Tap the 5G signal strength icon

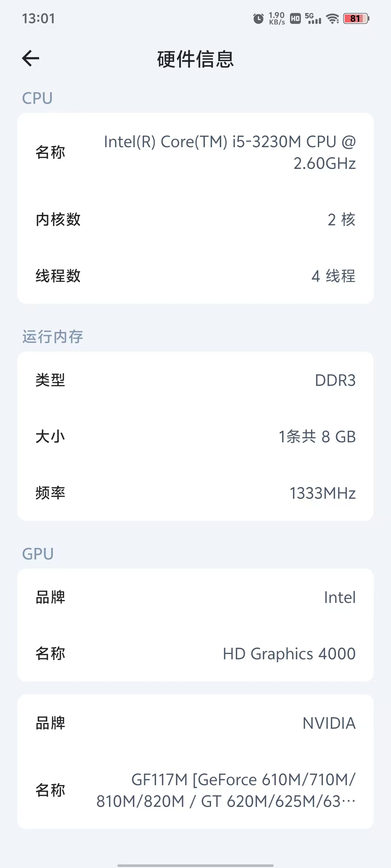point(313,18)
